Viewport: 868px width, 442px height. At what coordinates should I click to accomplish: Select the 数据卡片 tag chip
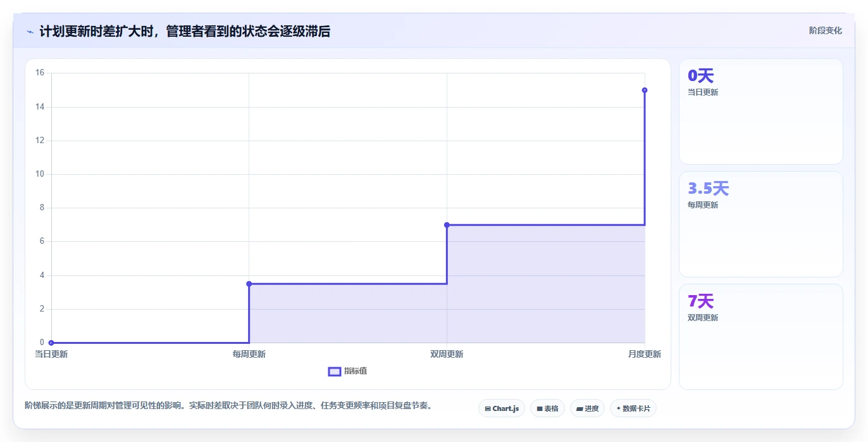pos(633,408)
